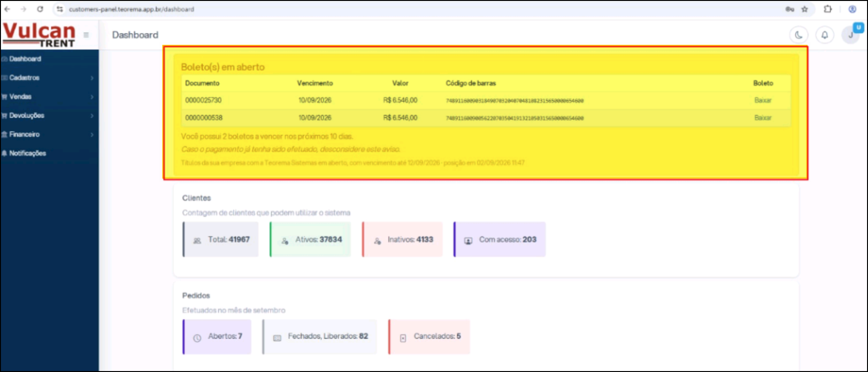868x372 pixels.
Task: Open the browser extensions puzzle icon
Action: coord(828,9)
